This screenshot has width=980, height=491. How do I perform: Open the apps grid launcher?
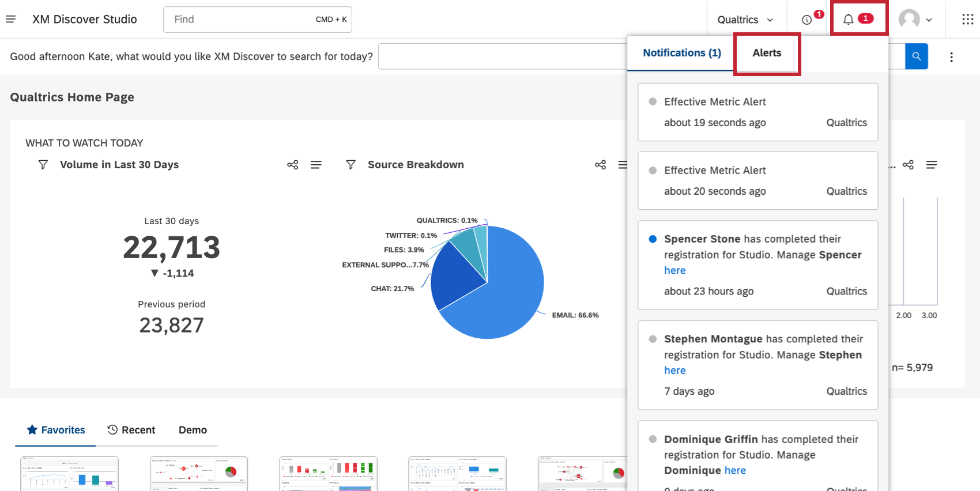[x=967, y=20]
